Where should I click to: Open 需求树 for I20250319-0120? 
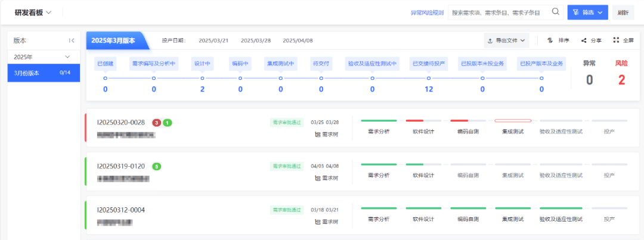point(326,178)
